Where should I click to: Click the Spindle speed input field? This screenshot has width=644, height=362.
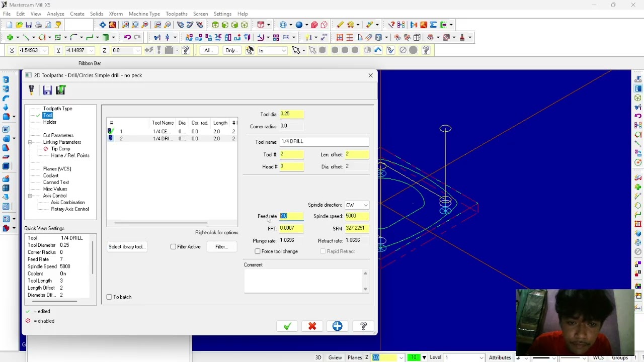tap(357, 216)
